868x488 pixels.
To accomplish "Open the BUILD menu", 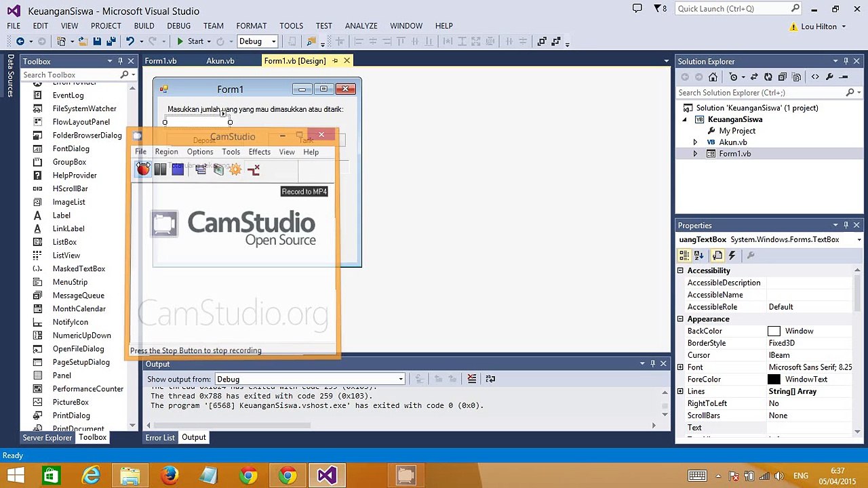I will point(144,26).
